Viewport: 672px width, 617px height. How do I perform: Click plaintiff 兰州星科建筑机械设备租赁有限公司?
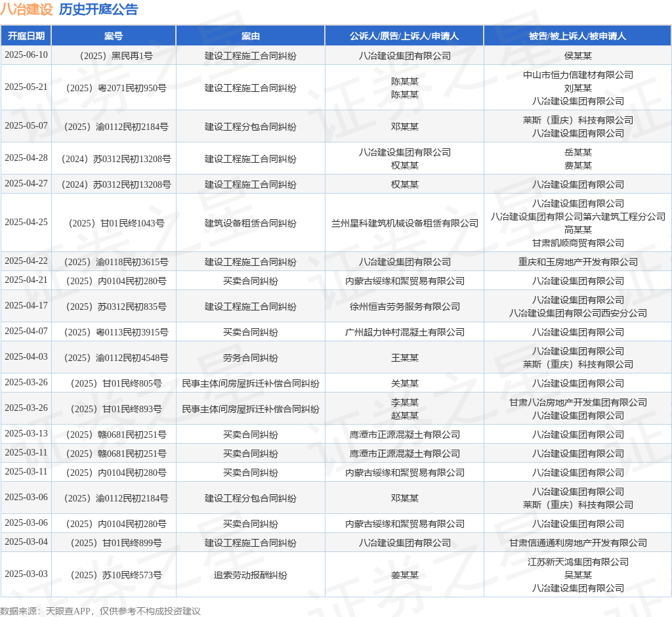(x=404, y=223)
